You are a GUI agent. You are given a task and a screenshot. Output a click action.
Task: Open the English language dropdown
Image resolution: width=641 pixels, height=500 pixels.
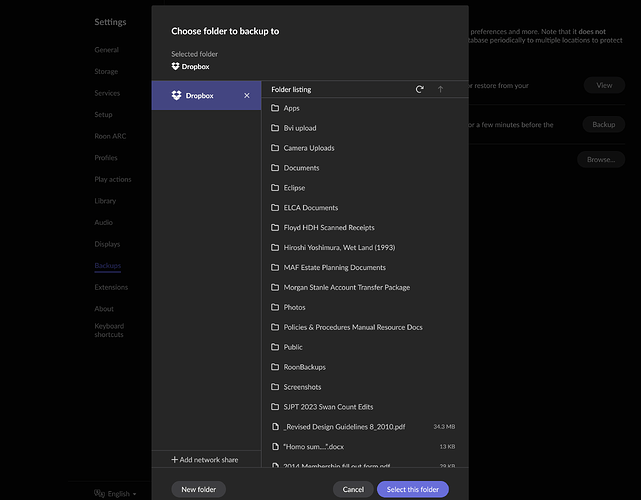coord(115,493)
